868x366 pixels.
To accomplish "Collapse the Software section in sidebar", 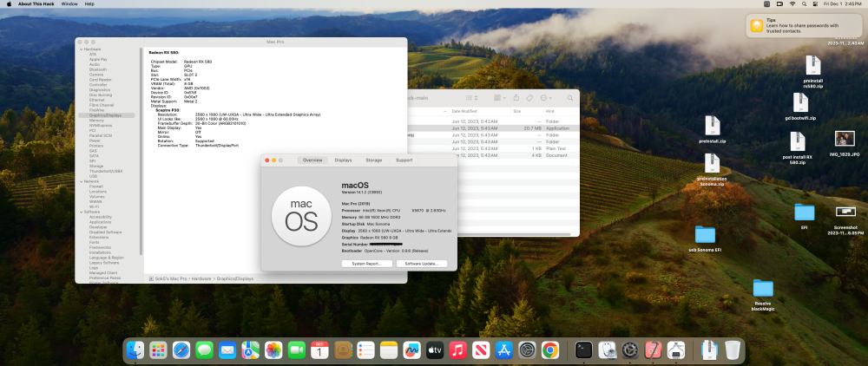I will pyautogui.click(x=82, y=212).
